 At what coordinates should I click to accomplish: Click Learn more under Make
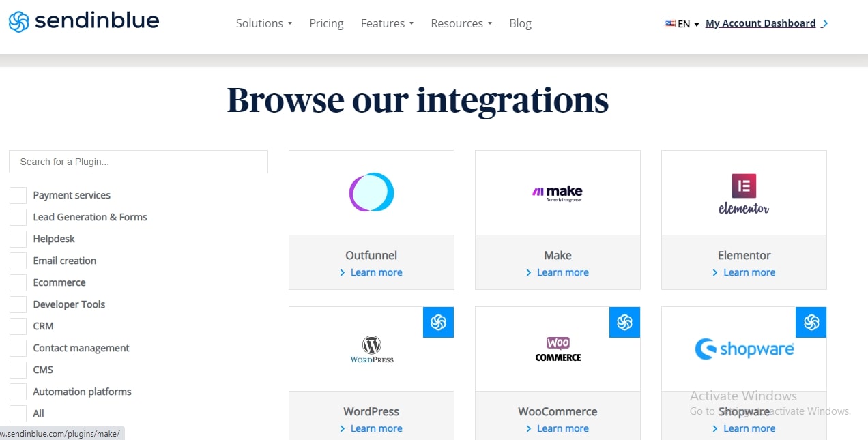(x=558, y=272)
